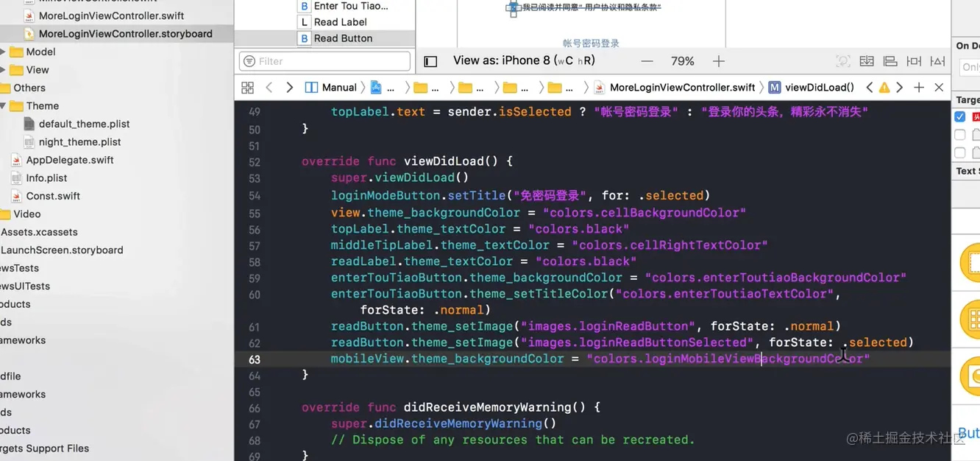This screenshot has height=461, width=980.
Task: Open MoreLoginViewController.storyboard in navigator
Action: [x=118, y=34]
